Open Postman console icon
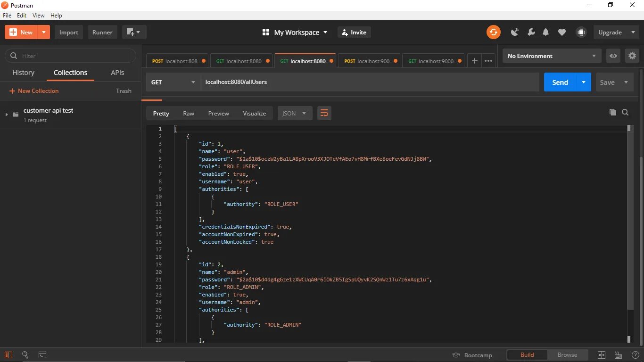This screenshot has height=362, width=644. point(42,355)
